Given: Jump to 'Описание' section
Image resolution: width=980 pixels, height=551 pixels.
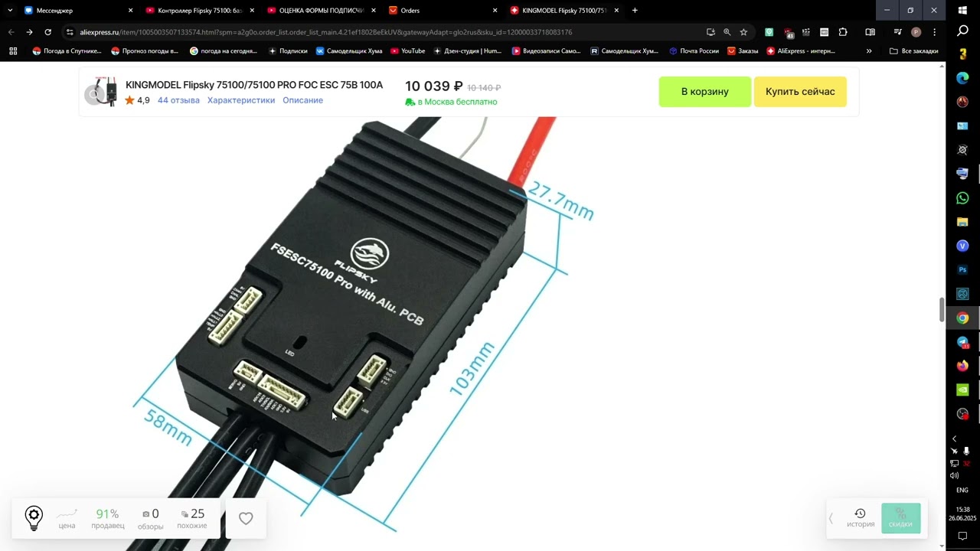Looking at the screenshot, I should [x=302, y=100].
